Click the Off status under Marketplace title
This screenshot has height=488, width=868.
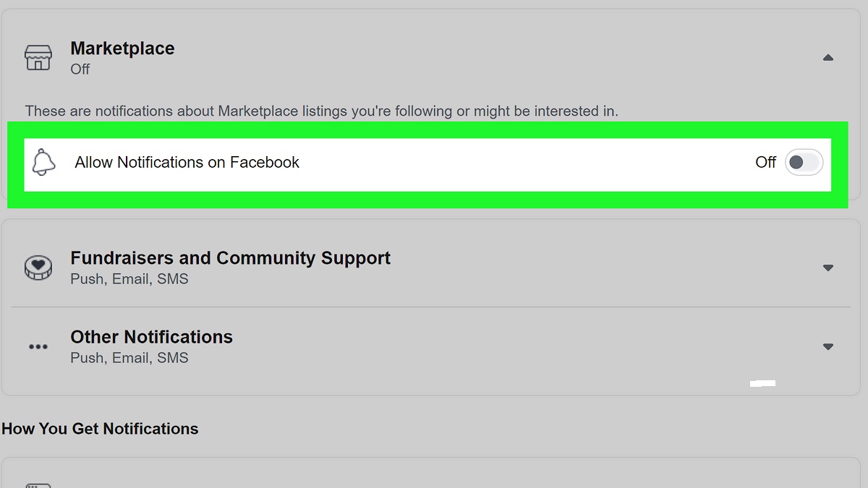[80, 69]
